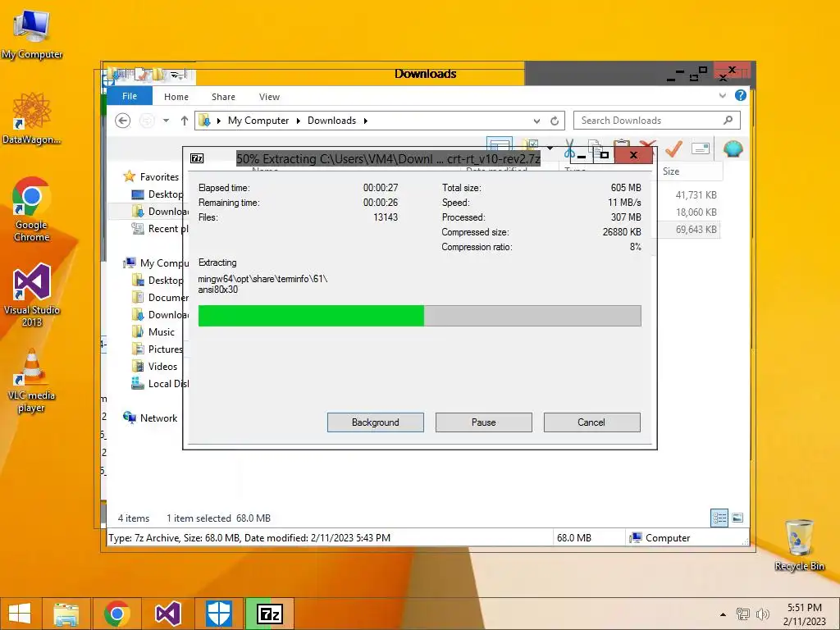Select Local Disk in navigation pane

coord(159,384)
